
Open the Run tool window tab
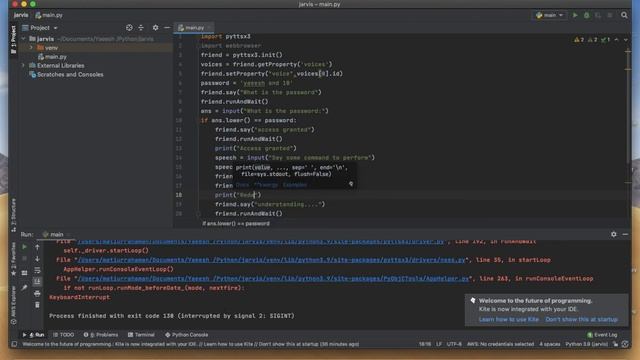click(x=34, y=335)
